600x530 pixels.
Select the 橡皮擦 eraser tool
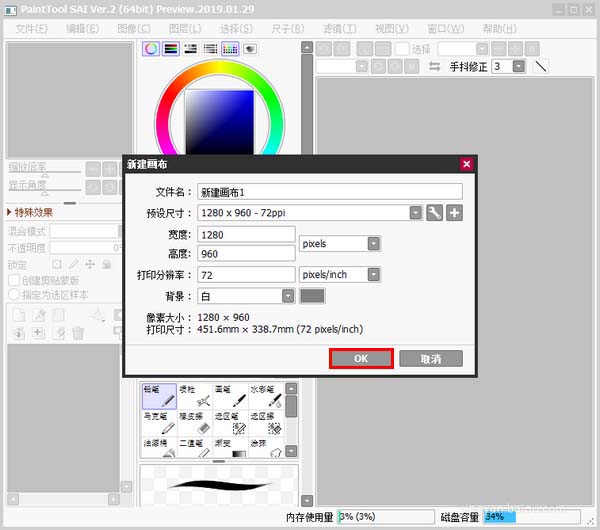(x=194, y=422)
